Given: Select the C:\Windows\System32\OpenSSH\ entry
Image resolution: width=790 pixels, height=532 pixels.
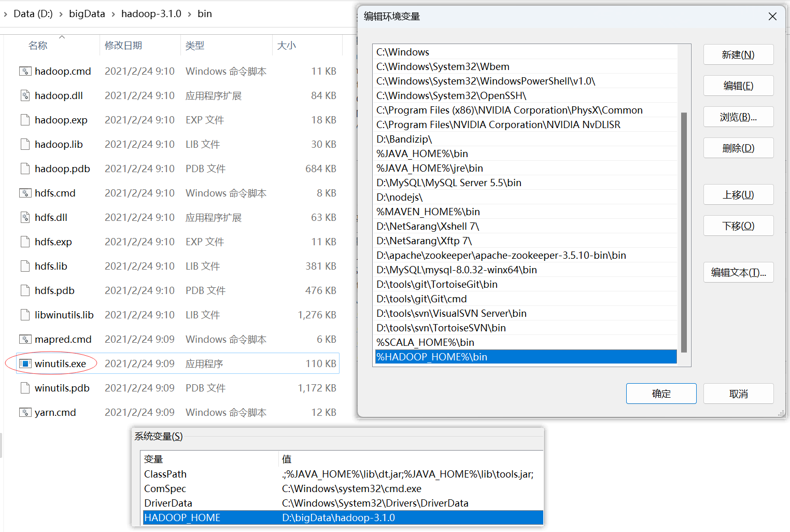Looking at the screenshot, I should click(526, 95).
